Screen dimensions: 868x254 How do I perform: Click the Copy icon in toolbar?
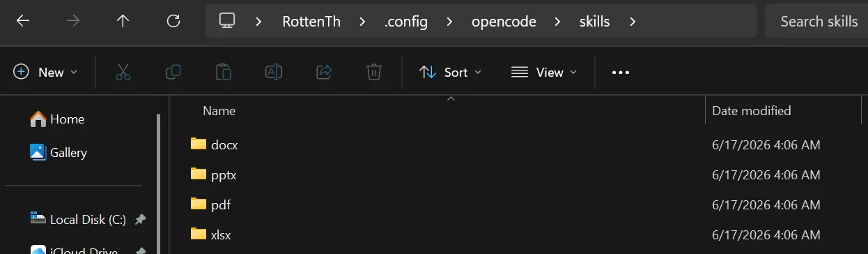click(x=173, y=72)
